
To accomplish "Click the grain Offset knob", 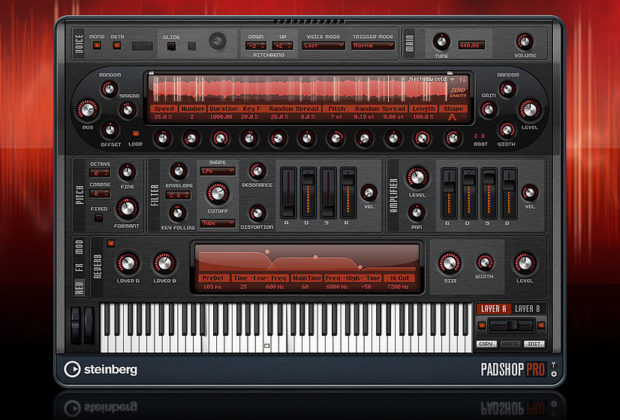I will (x=110, y=130).
